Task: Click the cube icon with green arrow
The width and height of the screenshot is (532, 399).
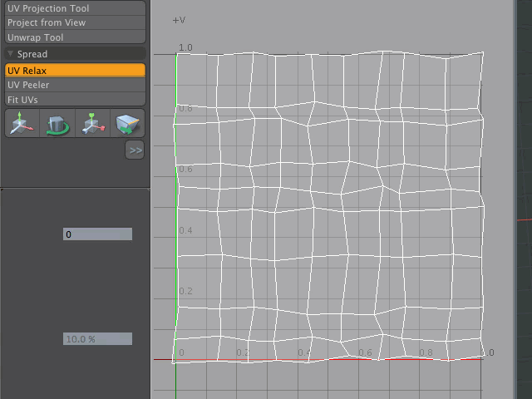Action: click(x=127, y=124)
